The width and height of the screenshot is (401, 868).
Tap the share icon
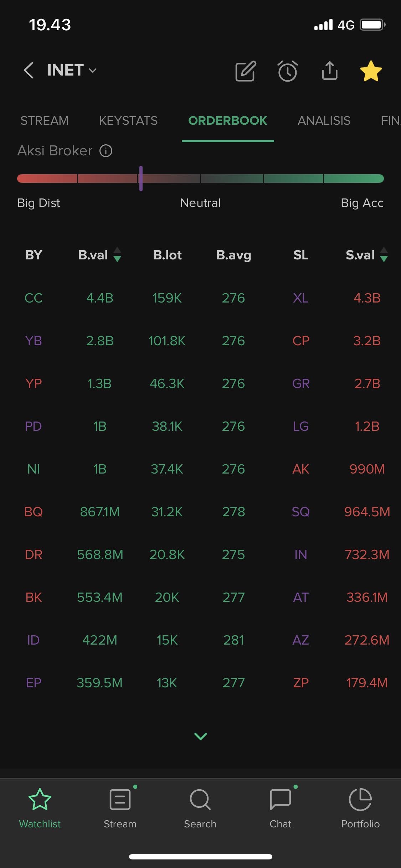pos(329,71)
